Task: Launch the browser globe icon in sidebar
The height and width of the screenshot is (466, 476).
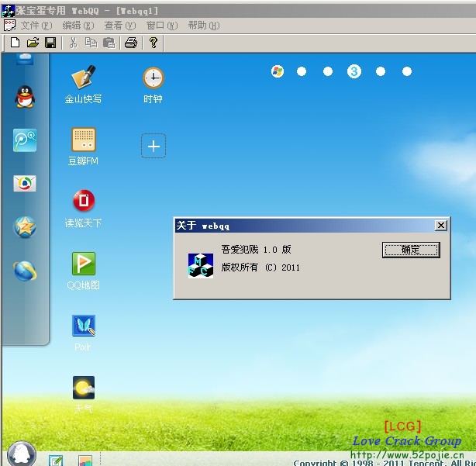Action: (x=25, y=271)
